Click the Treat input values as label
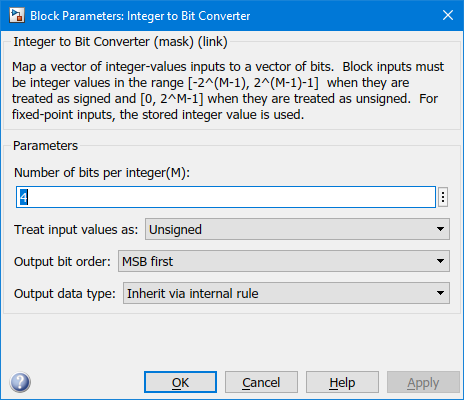The width and height of the screenshot is (464, 400). pos(76,230)
